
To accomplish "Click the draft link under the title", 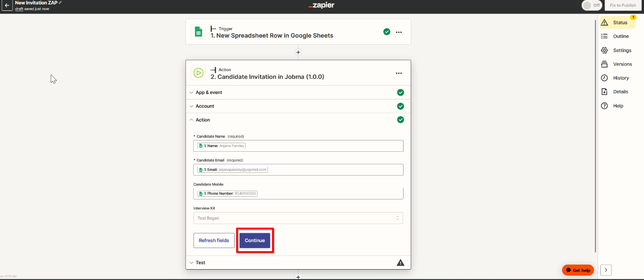I will coord(19,9).
